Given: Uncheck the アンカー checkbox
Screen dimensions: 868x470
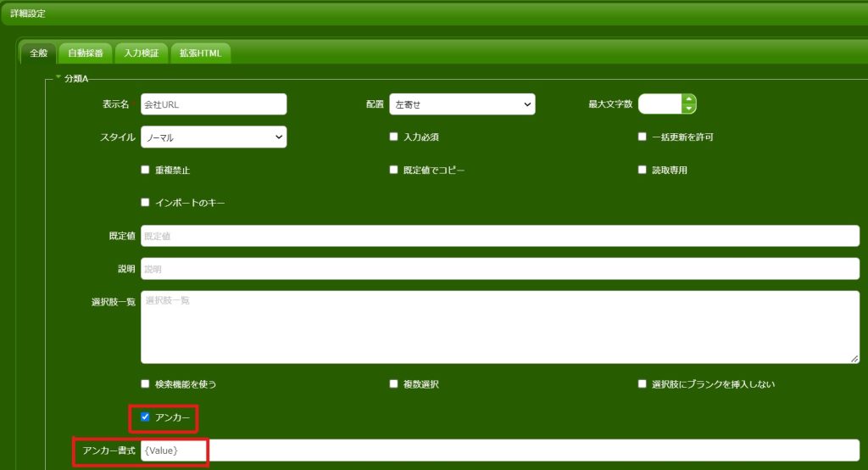Looking at the screenshot, I should 145,417.
